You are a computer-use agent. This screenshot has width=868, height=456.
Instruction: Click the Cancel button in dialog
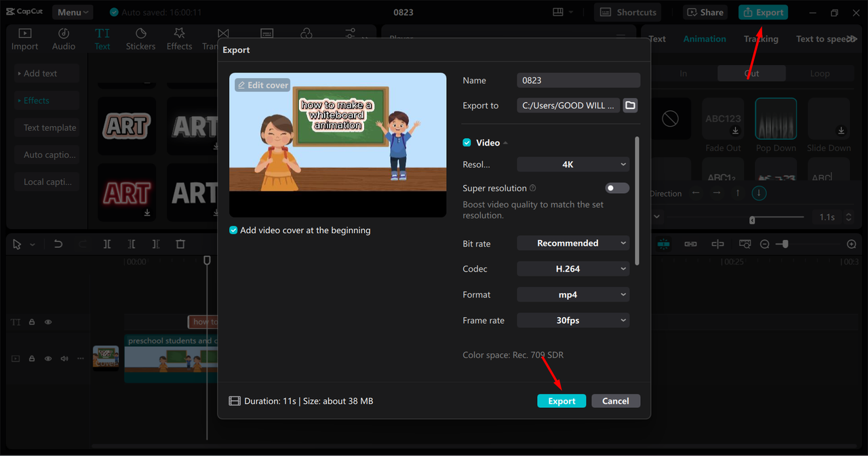(x=616, y=400)
